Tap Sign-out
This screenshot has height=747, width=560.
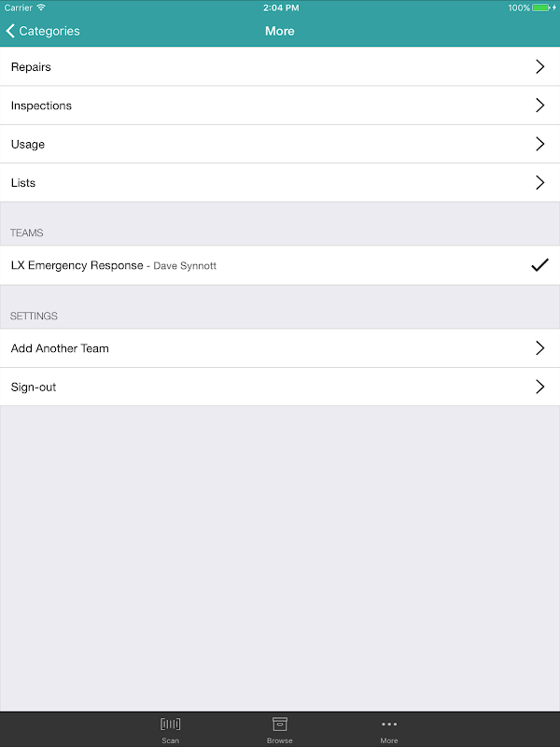34,387
